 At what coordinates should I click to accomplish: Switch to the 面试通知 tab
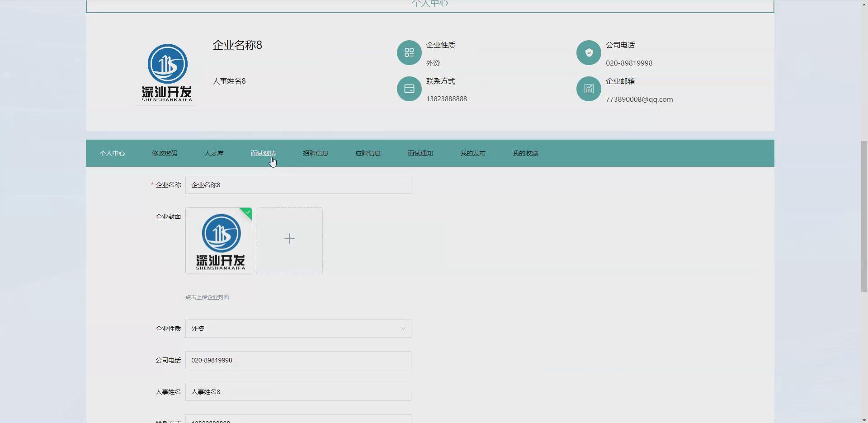click(x=420, y=153)
